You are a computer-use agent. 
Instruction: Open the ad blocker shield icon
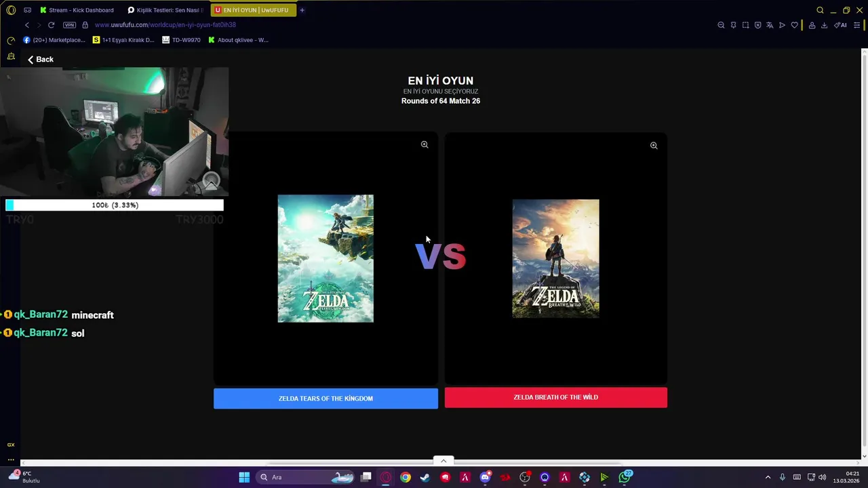(x=757, y=25)
